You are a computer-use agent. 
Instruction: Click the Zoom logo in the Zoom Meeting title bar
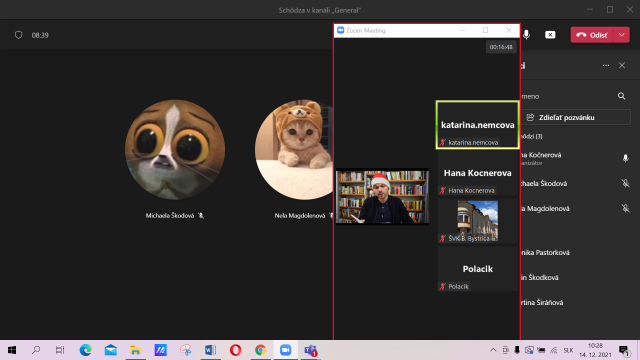click(340, 30)
